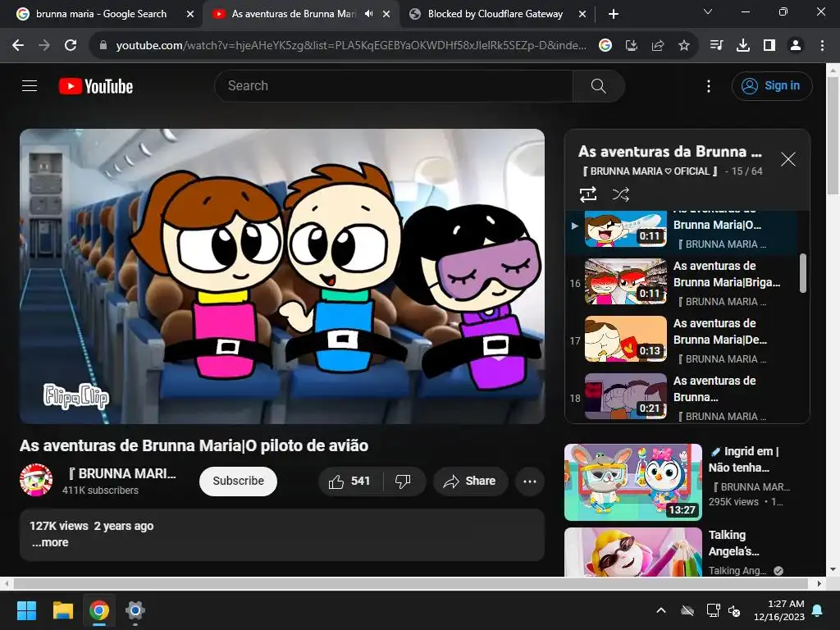Open the notifications bell in system tray
This screenshot has height=630, width=840.
(x=818, y=610)
